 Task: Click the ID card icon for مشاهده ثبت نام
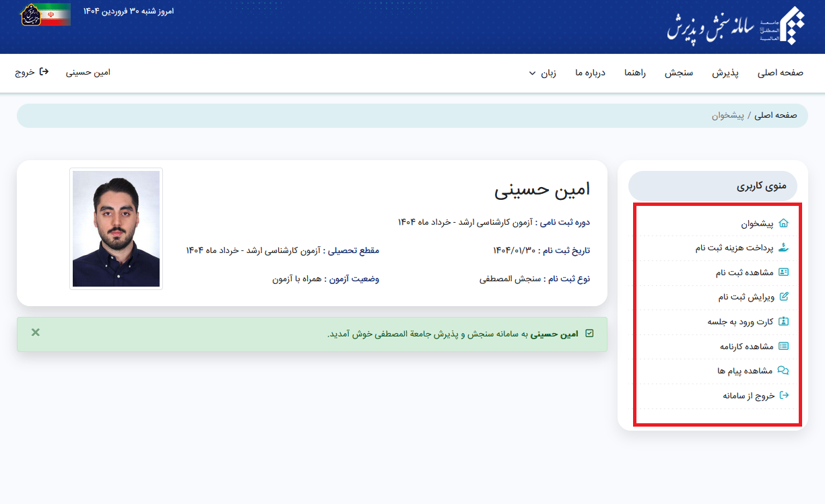pyautogui.click(x=783, y=273)
